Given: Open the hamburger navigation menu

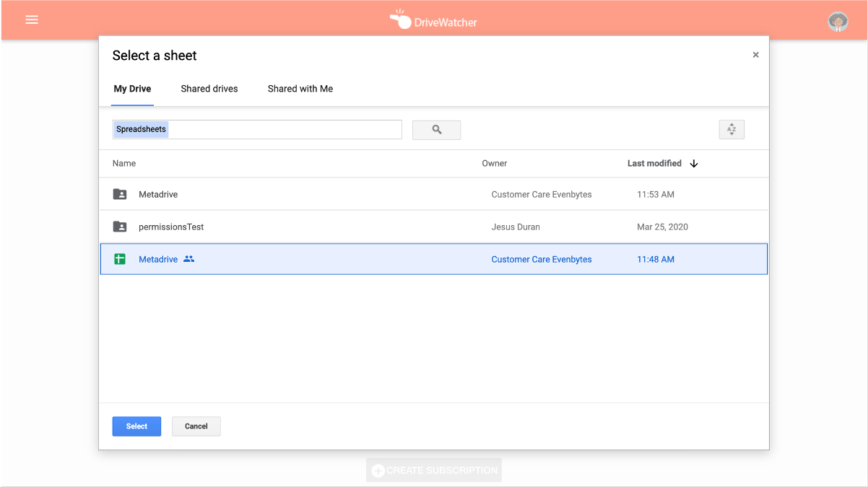Looking at the screenshot, I should (x=32, y=19).
